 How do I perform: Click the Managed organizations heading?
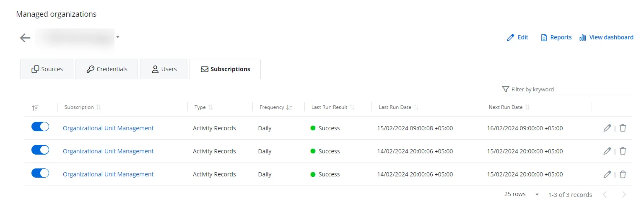click(x=56, y=14)
